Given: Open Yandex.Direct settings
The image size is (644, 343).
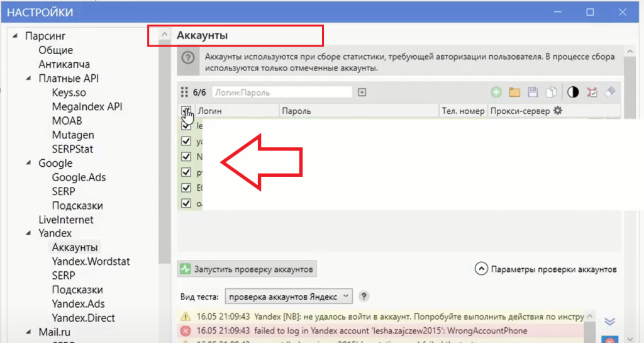Looking at the screenshot, I should coord(84,318).
